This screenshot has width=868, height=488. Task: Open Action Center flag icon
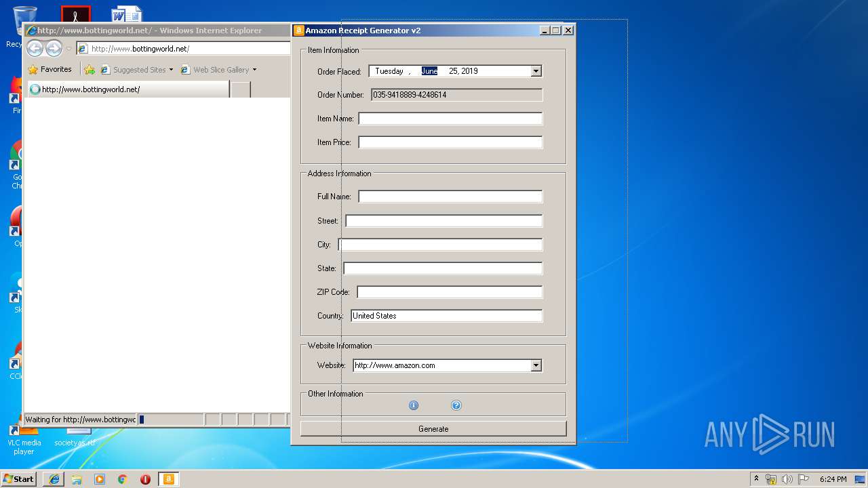(804, 479)
